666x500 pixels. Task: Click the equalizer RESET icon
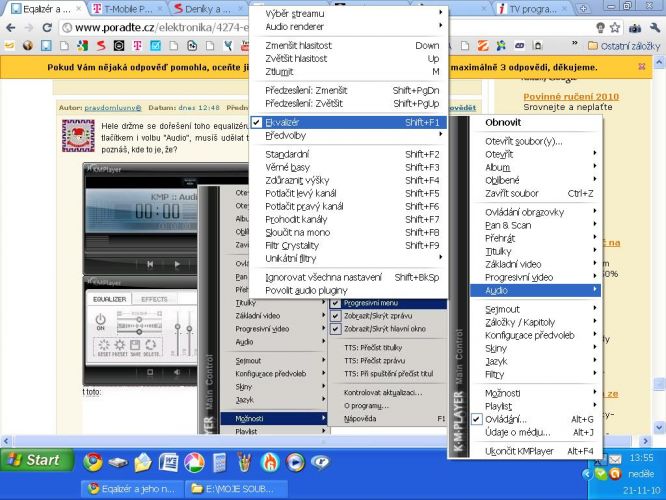pos(103,347)
